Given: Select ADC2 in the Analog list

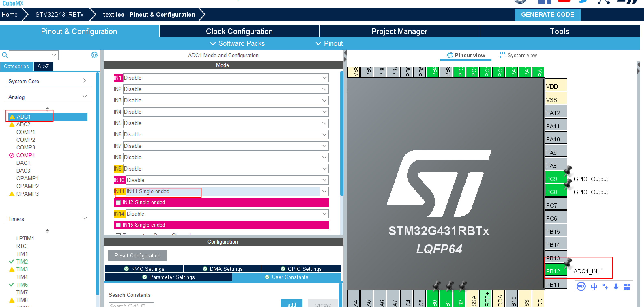Looking at the screenshot, I should click(x=23, y=124).
